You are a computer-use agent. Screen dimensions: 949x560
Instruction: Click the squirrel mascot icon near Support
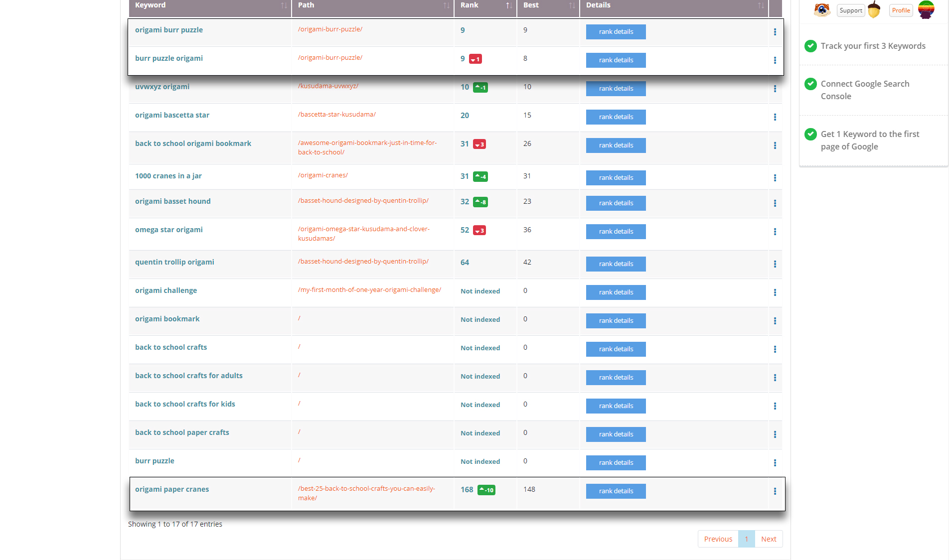(822, 9)
